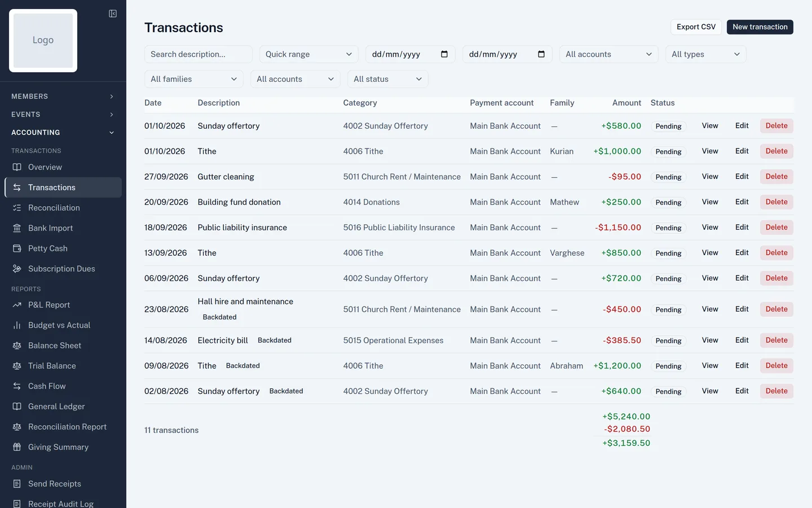Screen dimensions: 812x508
Task: Click the Cash Flow arrows icon
Action: point(17,386)
